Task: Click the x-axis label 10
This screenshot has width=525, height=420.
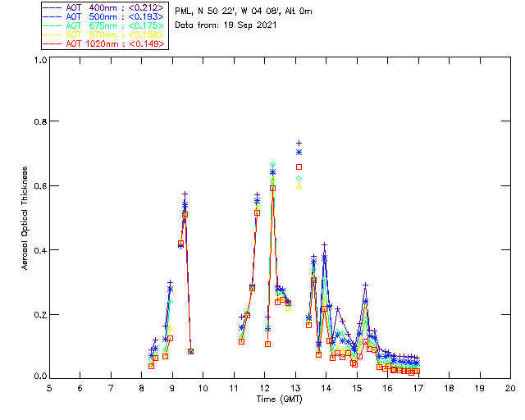Action: point(203,388)
